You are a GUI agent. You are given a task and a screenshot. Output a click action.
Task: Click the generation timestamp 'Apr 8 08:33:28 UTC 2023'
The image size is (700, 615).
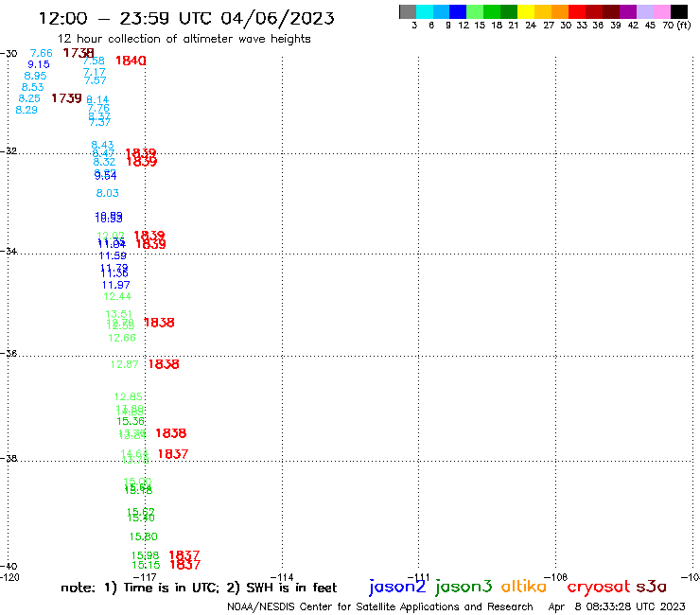(x=617, y=606)
